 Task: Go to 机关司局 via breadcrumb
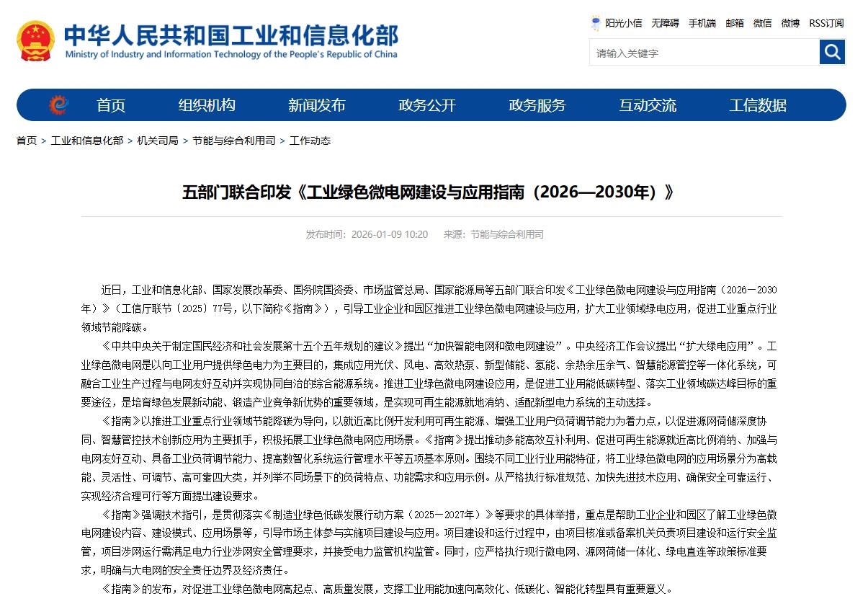click(158, 141)
